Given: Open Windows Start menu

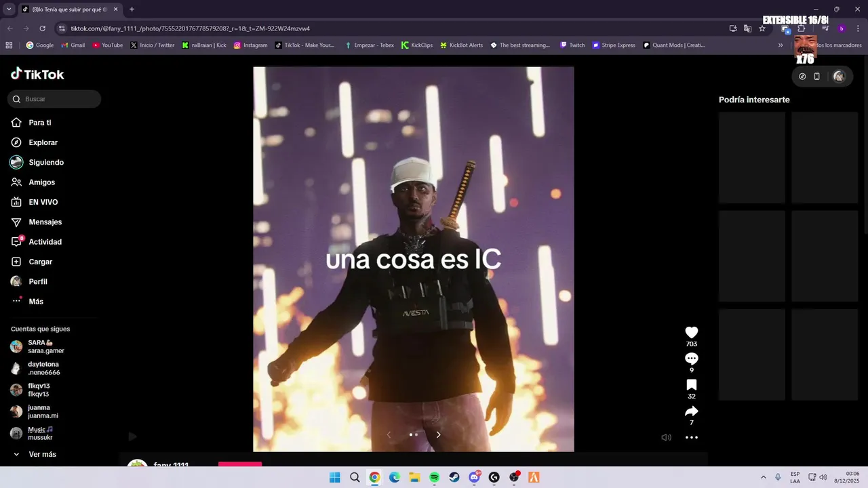Looking at the screenshot, I should click(334, 477).
